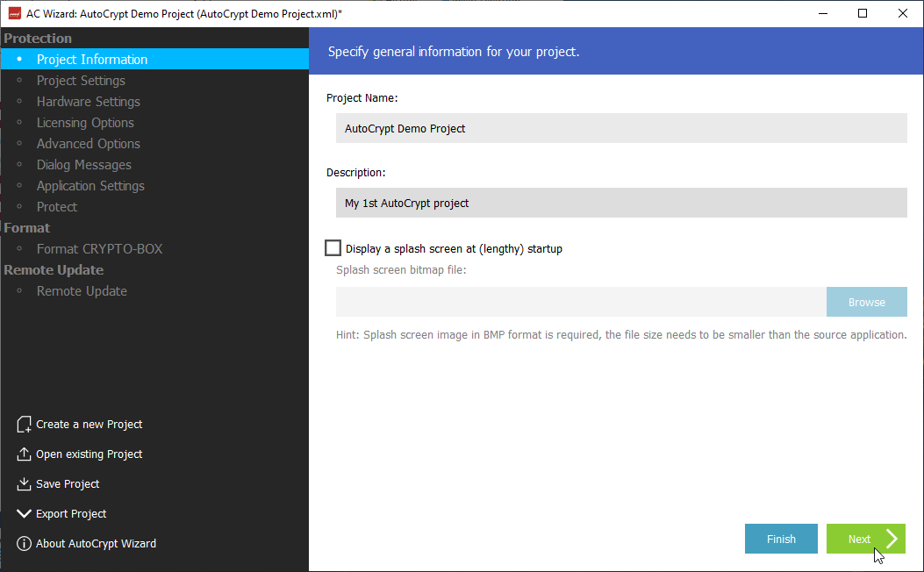The width and height of the screenshot is (924, 572).
Task: Select Licensing Options in the sidebar
Action: coord(85,123)
